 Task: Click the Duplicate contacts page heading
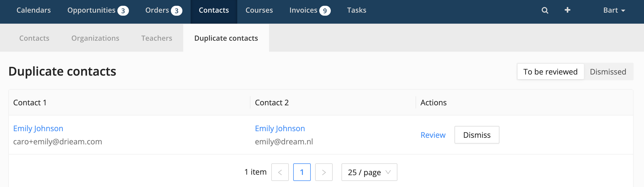point(62,71)
